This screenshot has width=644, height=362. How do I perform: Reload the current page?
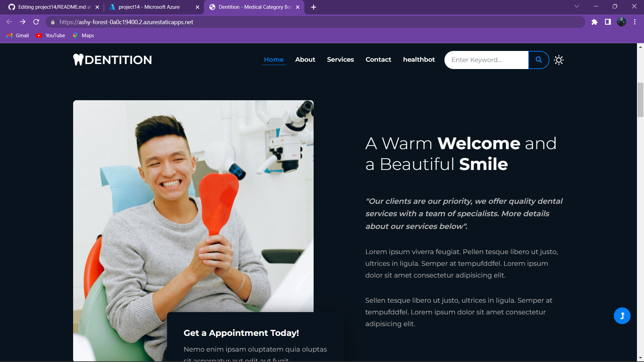pos(36,22)
